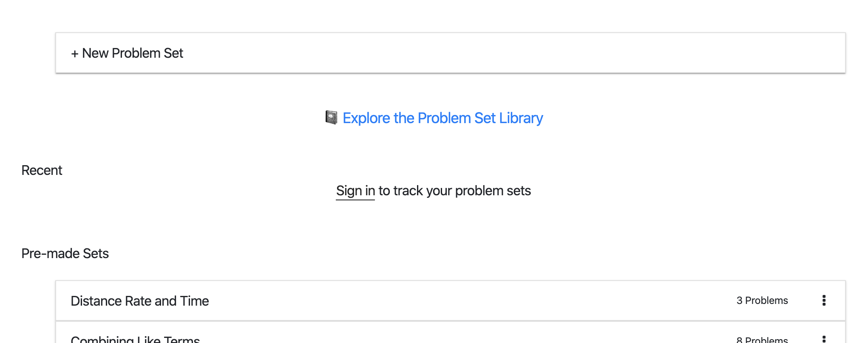
Task: Select the Distance Rate and Time problem set
Action: click(140, 300)
